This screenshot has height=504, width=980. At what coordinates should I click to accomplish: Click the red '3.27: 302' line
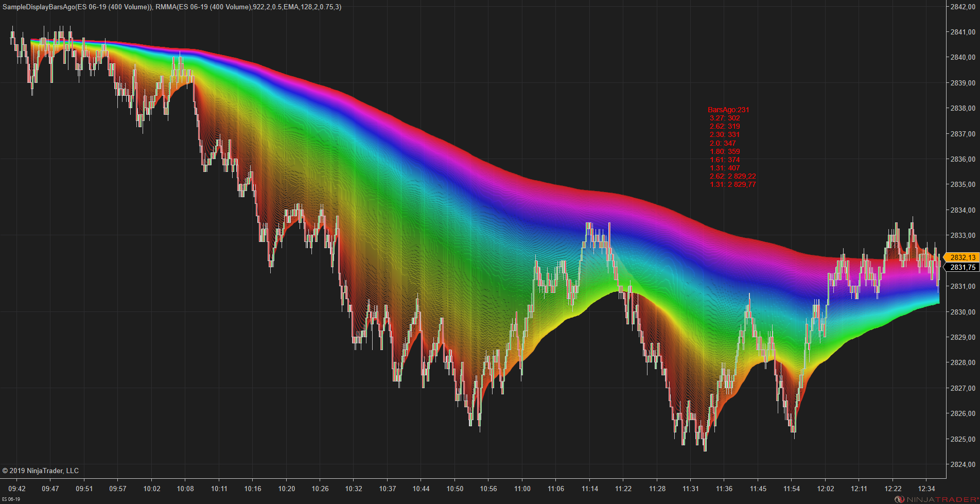pos(725,118)
